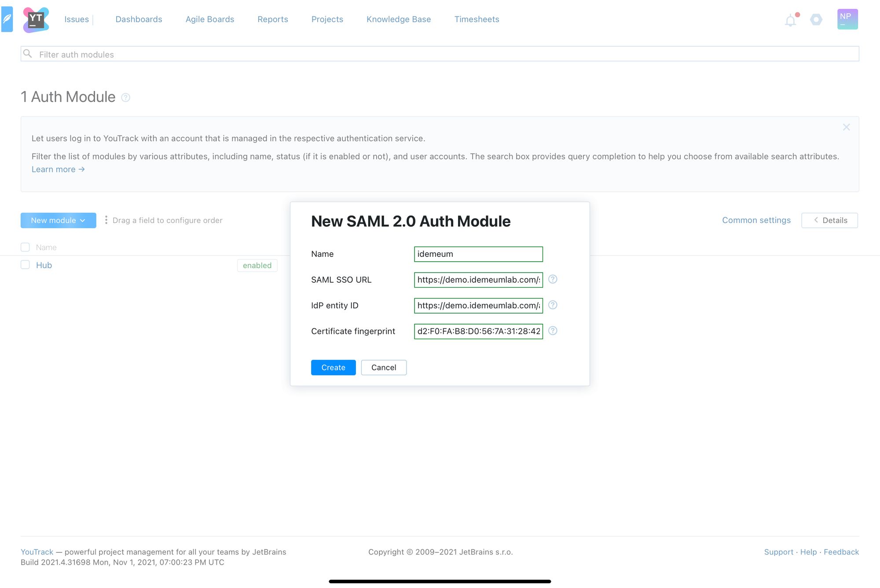Show help for Certificate fingerprint
The image size is (880, 588).
(x=553, y=331)
